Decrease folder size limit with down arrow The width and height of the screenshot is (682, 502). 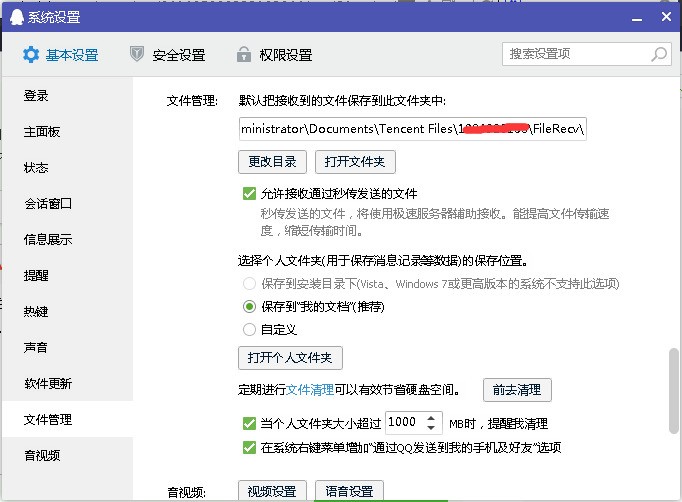point(431,428)
